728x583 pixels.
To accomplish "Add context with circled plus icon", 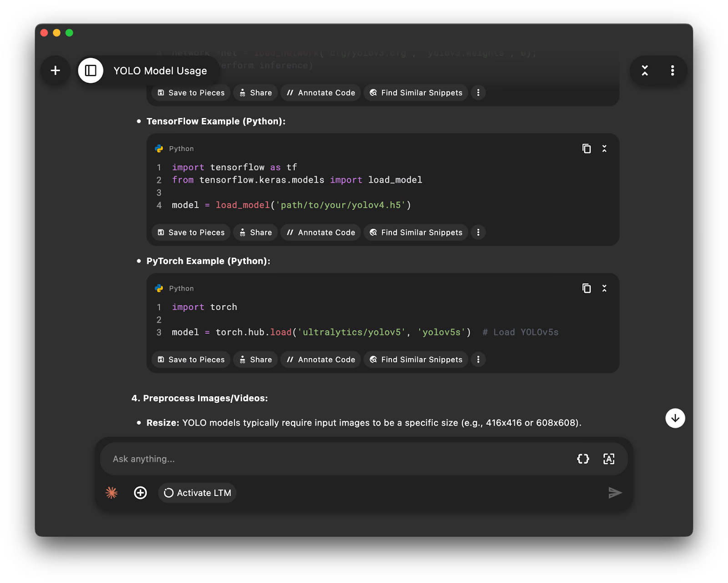I will click(x=141, y=493).
